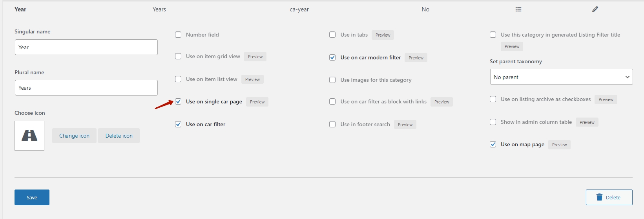Check Use images for this category
The height and width of the screenshot is (219, 644).
pos(332,80)
